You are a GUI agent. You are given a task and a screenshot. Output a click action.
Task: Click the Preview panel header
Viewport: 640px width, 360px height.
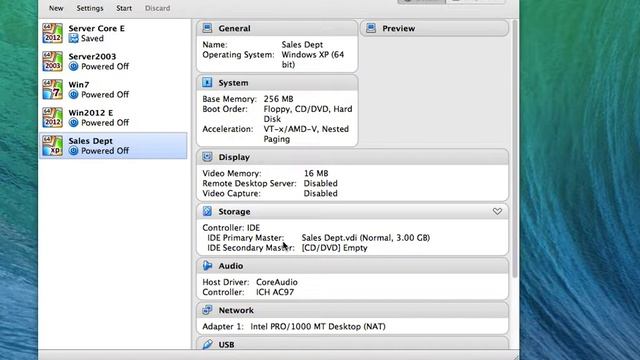pyautogui.click(x=434, y=28)
